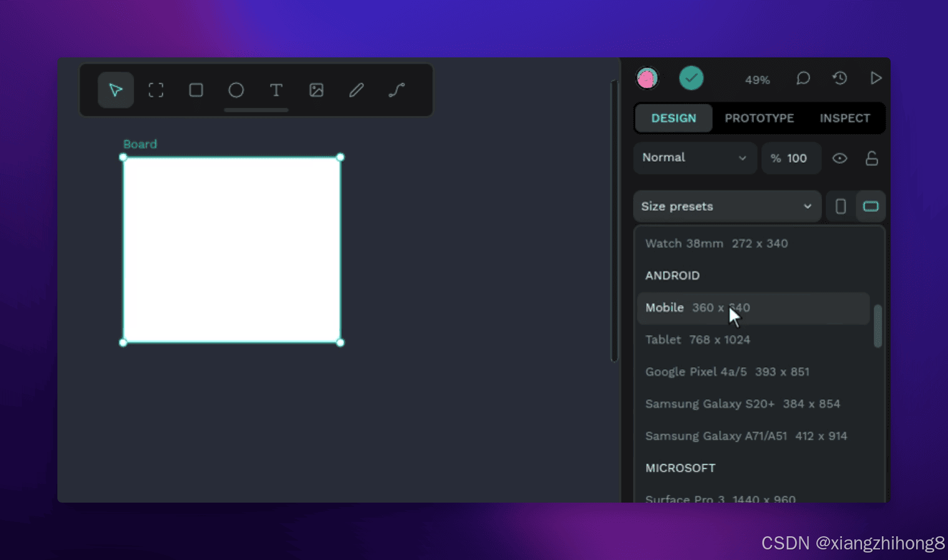Screen dimensions: 948x560
Task: Toggle layer visibility eye icon
Action: tap(840, 158)
